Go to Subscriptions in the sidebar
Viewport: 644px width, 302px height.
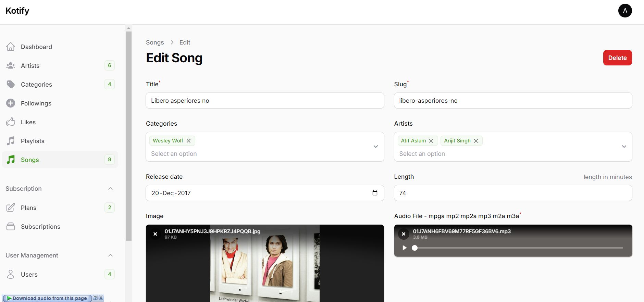40,227
